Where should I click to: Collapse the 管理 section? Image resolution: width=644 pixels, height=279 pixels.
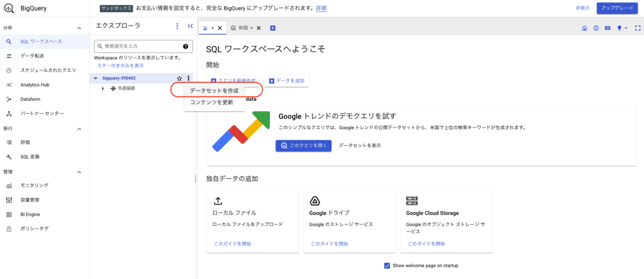79,172
